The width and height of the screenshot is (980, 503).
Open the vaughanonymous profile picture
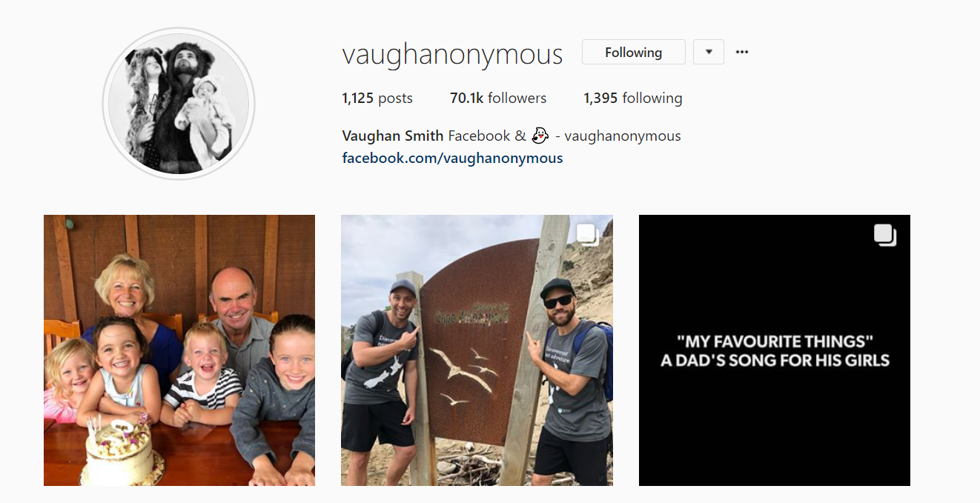(179, 104)
